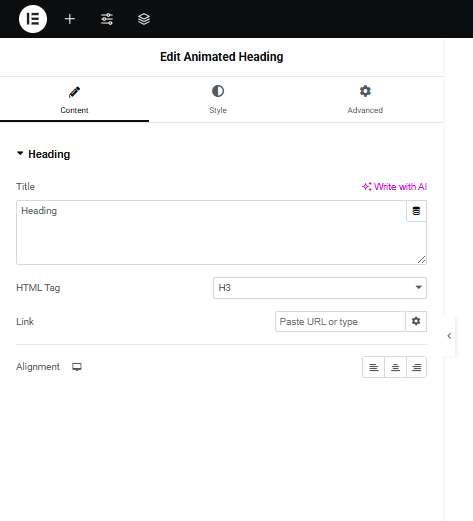Align heading to the right
Screen dimensions: 473x521
416,367
